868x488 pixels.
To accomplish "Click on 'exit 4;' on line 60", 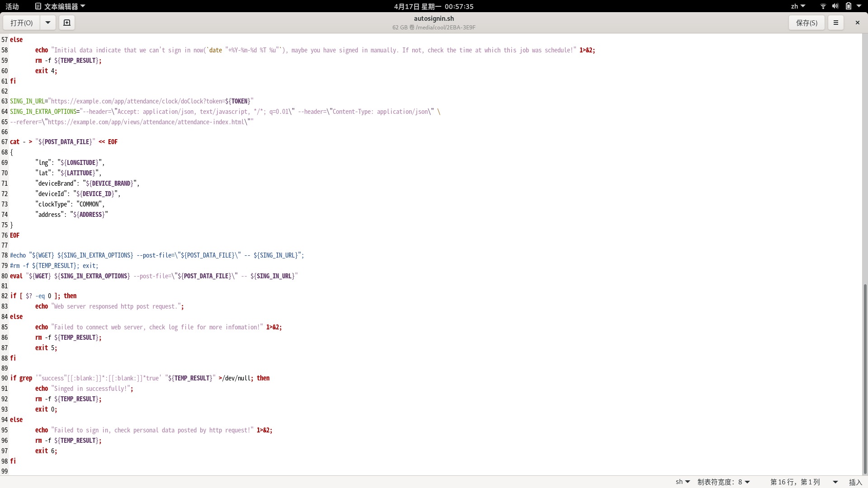I will (46, 71).
